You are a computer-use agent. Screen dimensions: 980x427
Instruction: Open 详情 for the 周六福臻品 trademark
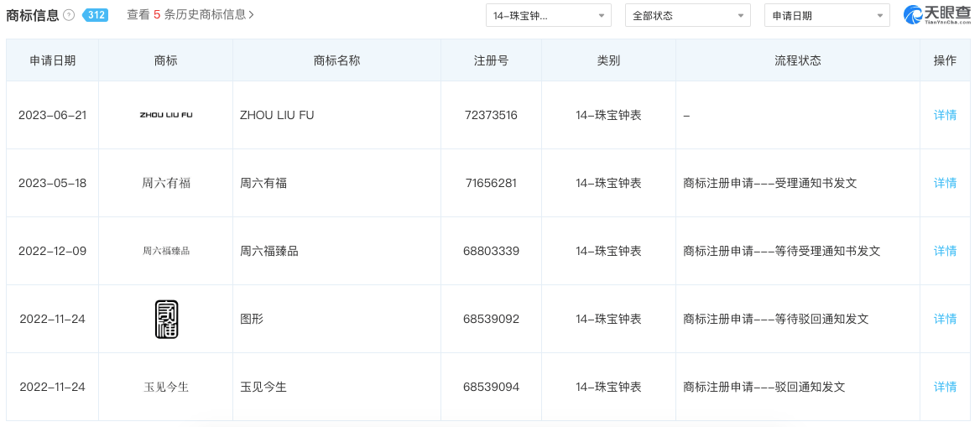coord(945,251)
